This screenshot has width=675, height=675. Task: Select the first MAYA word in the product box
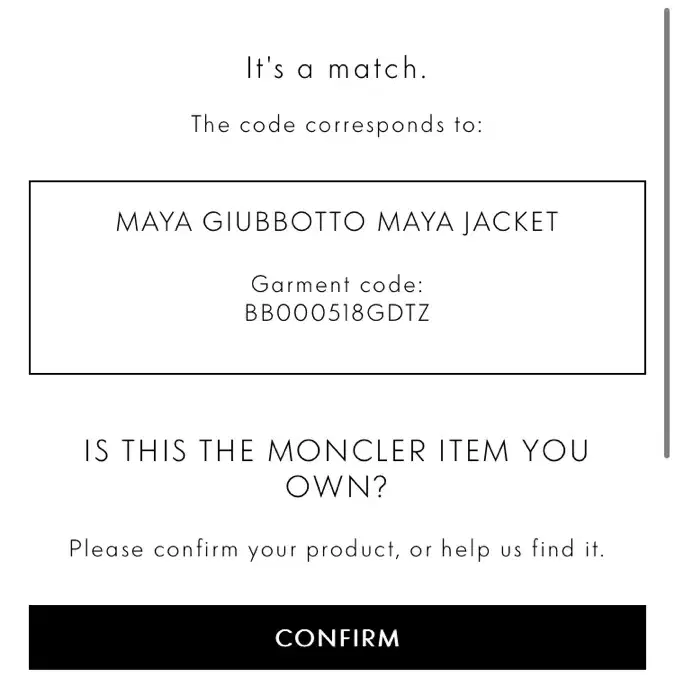154,222
